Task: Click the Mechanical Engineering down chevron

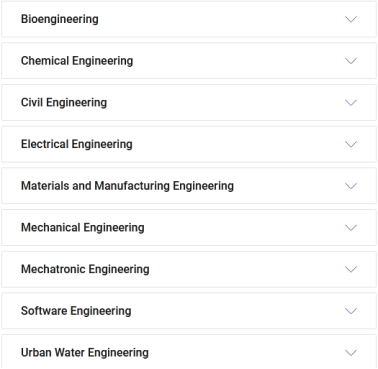Action: (x=351, y=228)
